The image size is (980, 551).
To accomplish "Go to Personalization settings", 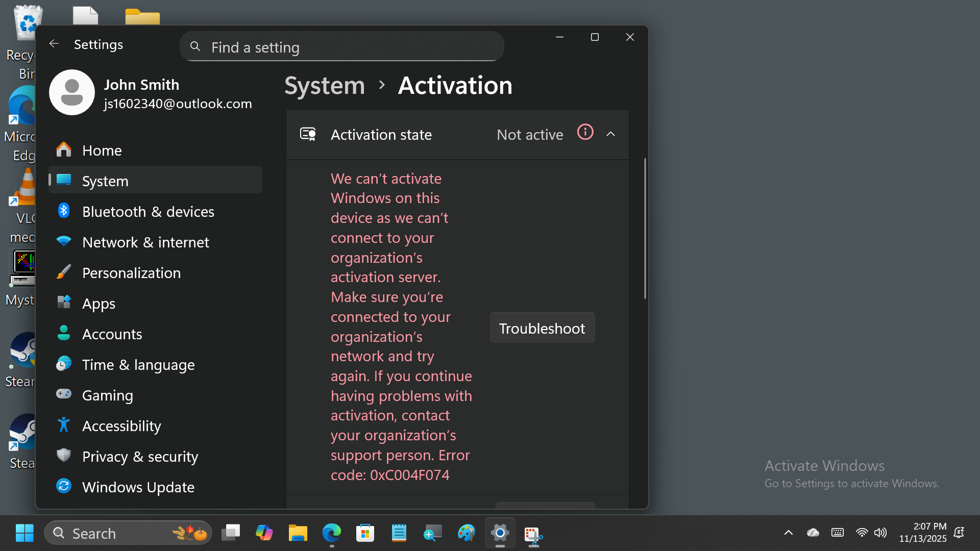I will pos(131,272).
